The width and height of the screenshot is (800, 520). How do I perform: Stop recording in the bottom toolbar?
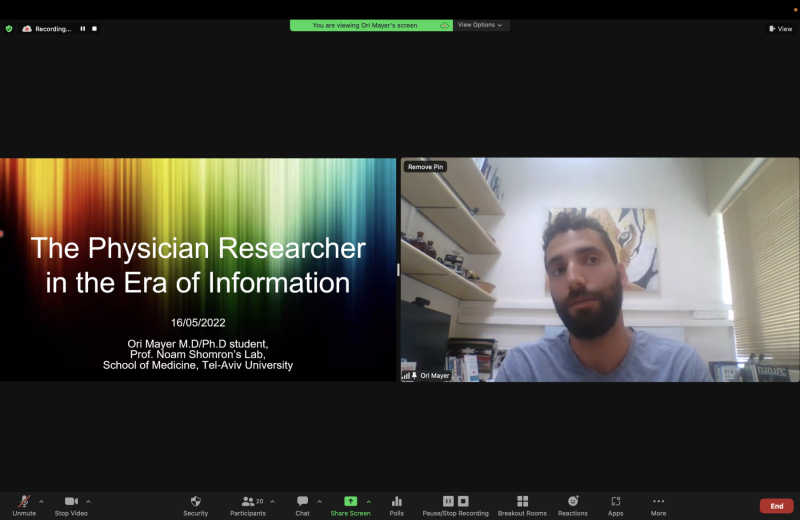463,501
